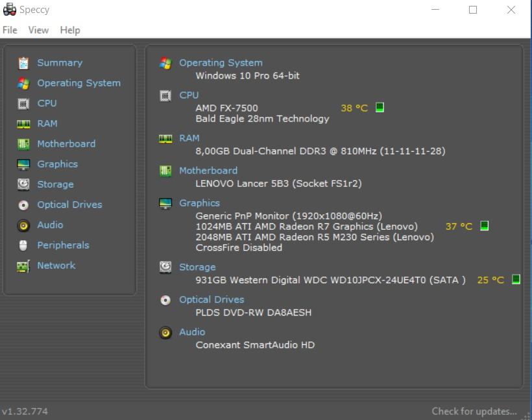The height and width of the screenshot is (420, 532).
Task: Click Storage heading in summary panel
Action: tap(197, 267)
